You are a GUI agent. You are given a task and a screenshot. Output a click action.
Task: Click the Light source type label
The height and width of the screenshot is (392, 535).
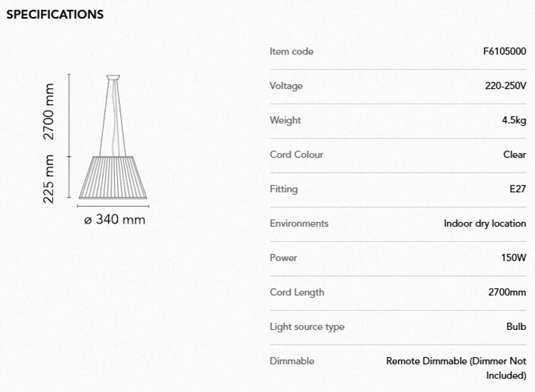[307, 327]
